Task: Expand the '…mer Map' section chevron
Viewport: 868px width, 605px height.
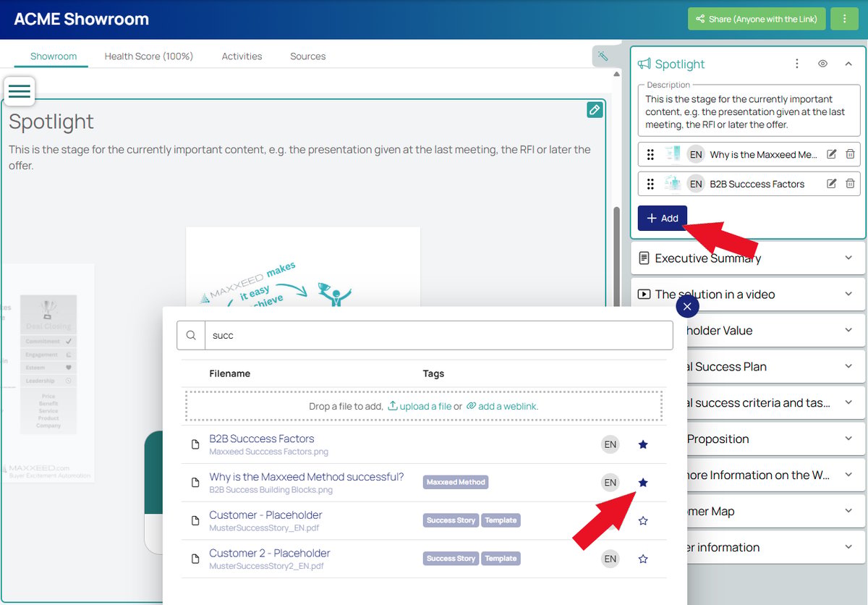Action: point(848,511)
